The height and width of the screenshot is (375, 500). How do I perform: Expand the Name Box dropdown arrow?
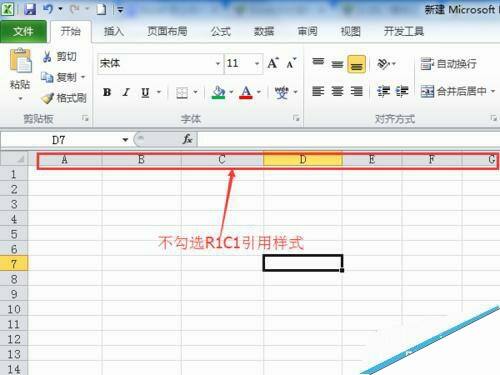click(x=125, y=140)
